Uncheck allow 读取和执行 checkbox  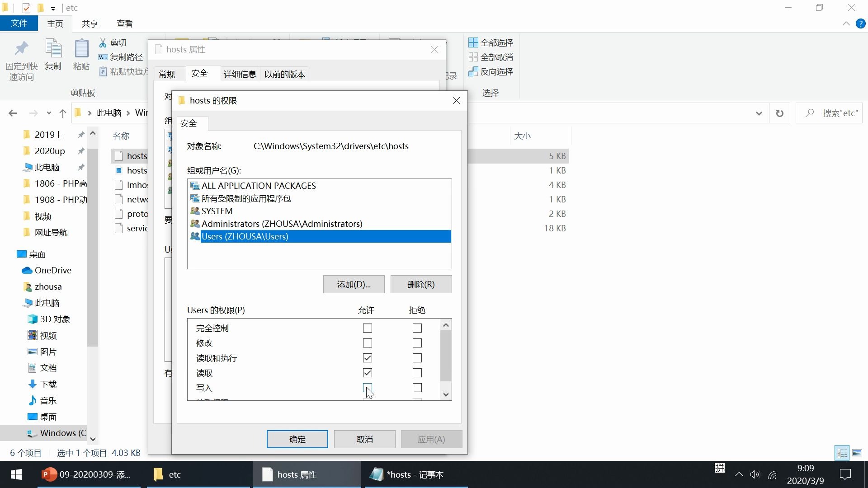(368, 358)
